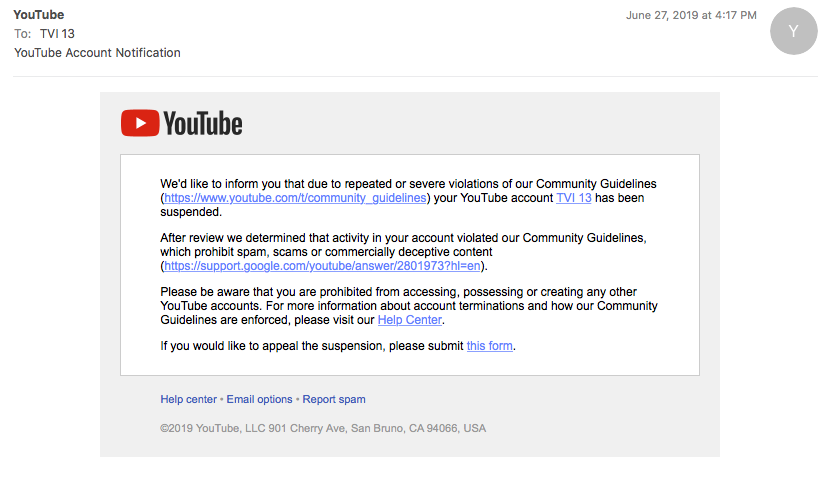Click the YouTube wordmark in the email banner
The image size is (827, 482).
pyautogui.click(x=203, y=124)
